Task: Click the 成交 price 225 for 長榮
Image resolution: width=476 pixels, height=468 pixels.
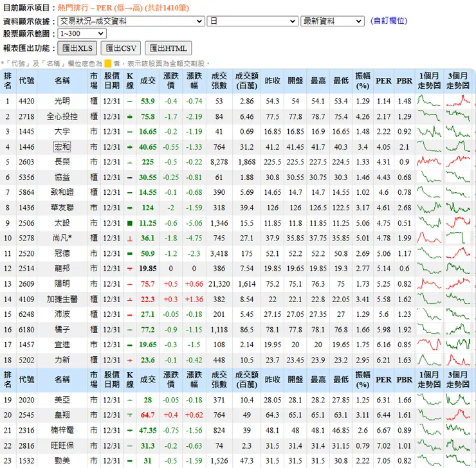Action: coord(147,162)
